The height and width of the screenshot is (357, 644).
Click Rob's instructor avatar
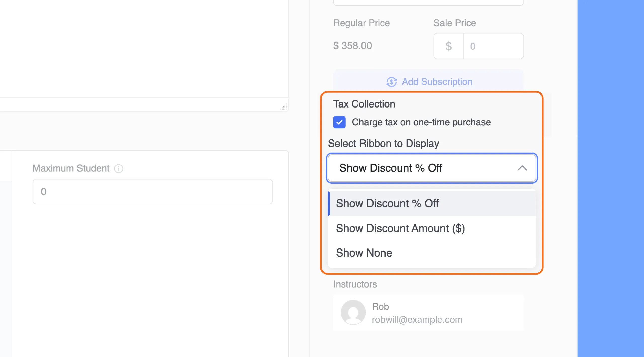(x=353, y=312)
